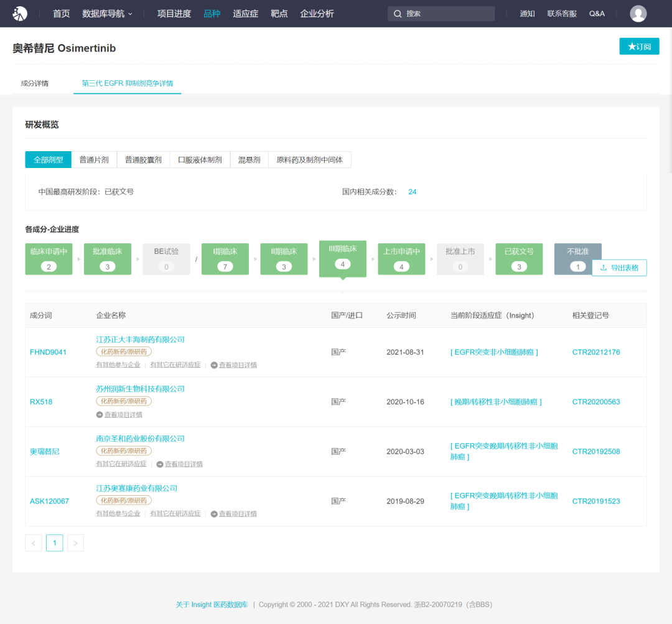
Task: Open 江苏正大丰海制药有限公司 company link
Action: point(140,340)
